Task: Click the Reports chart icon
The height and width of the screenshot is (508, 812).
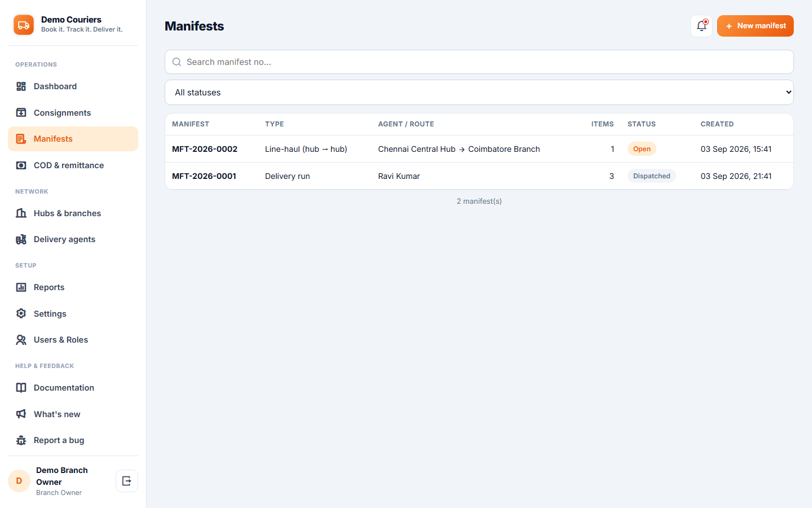Action: click(x=21, y=287)
